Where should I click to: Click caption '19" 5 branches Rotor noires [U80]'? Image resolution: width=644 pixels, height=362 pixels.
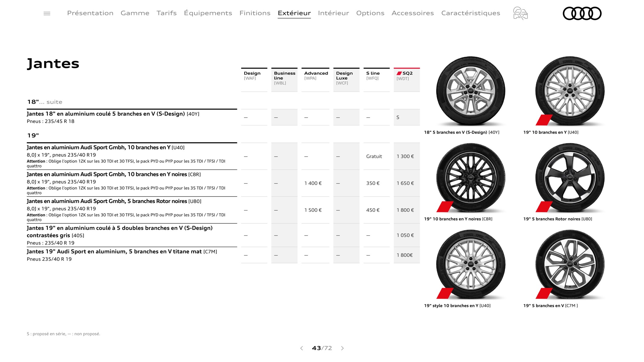pos(558,219)
